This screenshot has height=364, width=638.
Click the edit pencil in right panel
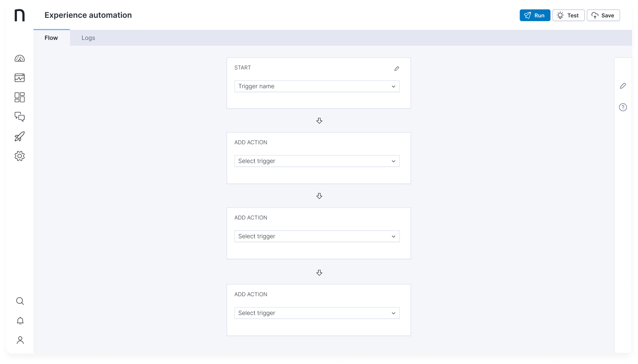point(623,86)
